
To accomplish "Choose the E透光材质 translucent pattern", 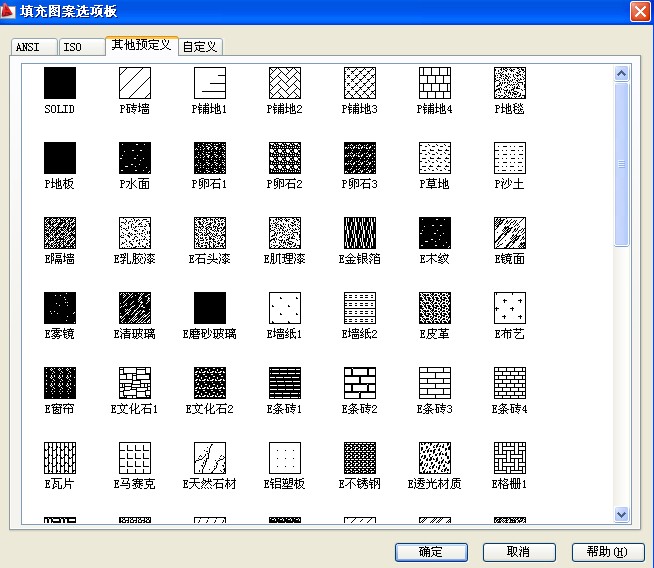I will [435, 458].
